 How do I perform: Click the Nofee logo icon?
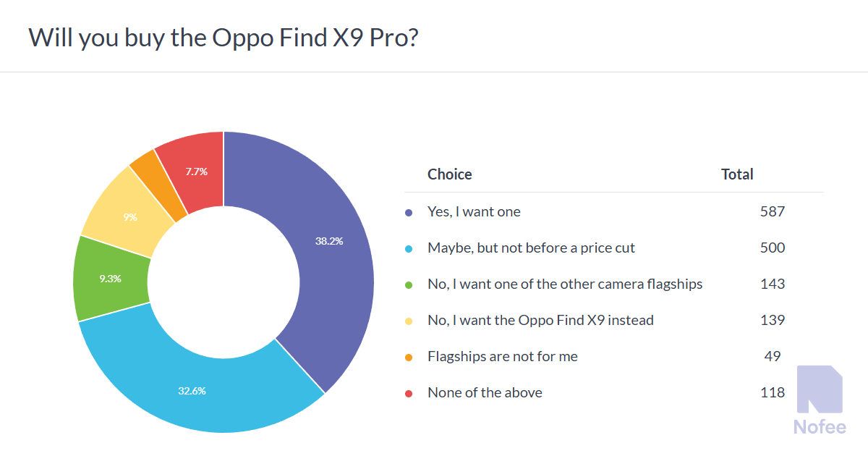(819, 389)
